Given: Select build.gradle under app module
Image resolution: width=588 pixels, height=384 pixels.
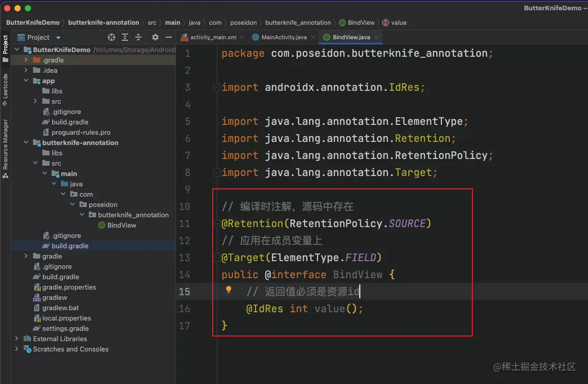Looking at the screenshot, I should point(65,122).
